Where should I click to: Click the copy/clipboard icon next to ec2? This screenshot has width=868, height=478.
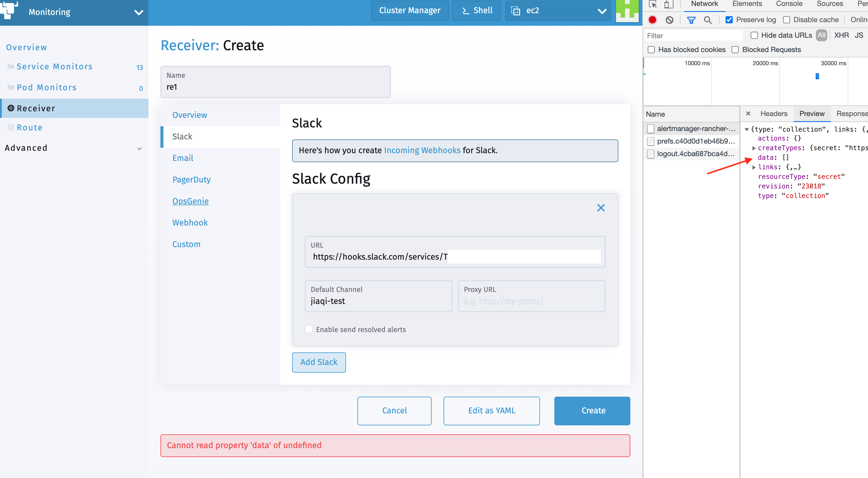pos(515,10)
